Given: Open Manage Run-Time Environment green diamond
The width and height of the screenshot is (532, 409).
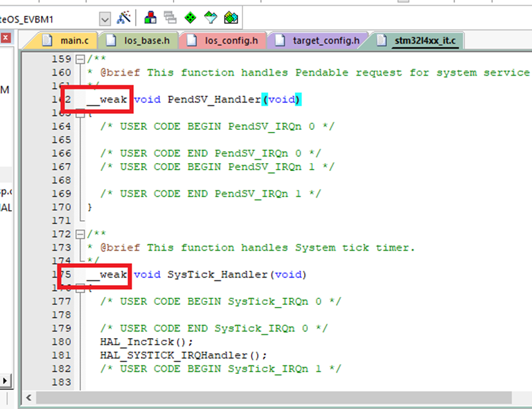Looking at the screenshot, I should click(x=190, y=18).
